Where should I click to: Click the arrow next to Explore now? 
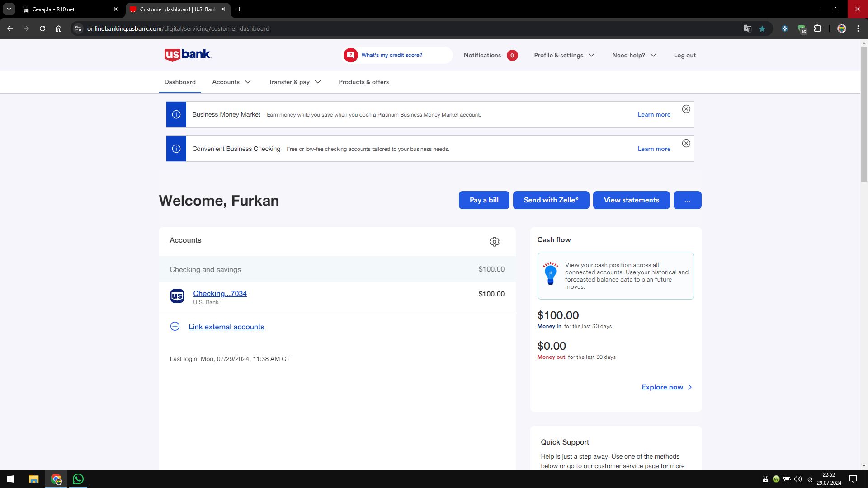point(690,387)
